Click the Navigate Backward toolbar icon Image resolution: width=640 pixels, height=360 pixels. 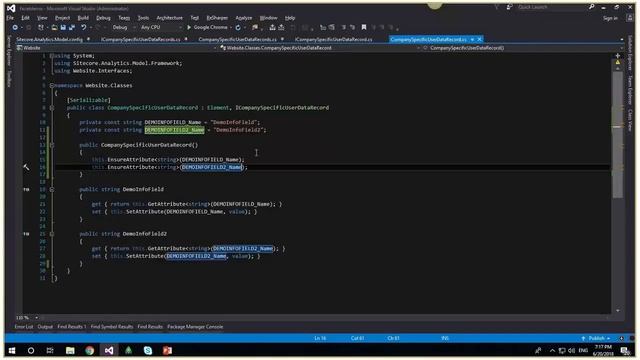tap(15, 27)
